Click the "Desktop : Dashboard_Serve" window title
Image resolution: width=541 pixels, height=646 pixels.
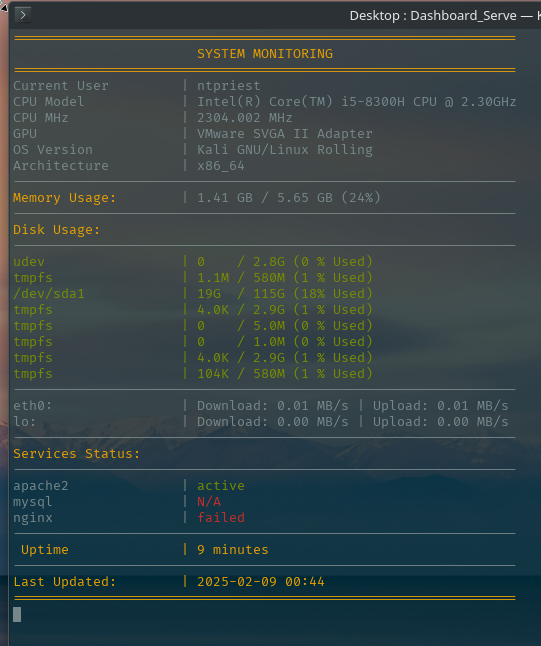[433, 16]
